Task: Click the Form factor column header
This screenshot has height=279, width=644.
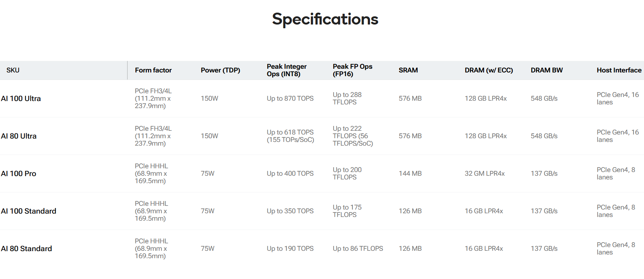Action: (153, 70)
